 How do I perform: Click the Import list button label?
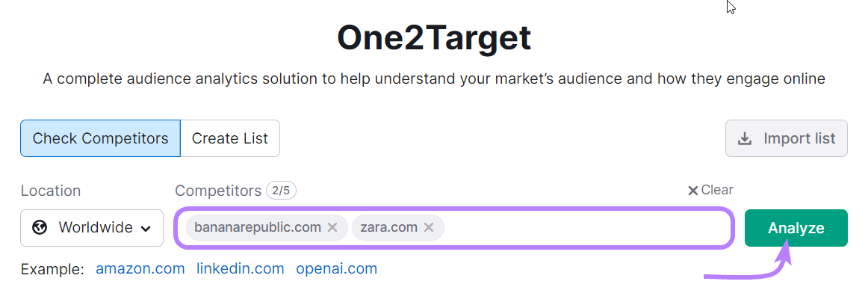799,139
